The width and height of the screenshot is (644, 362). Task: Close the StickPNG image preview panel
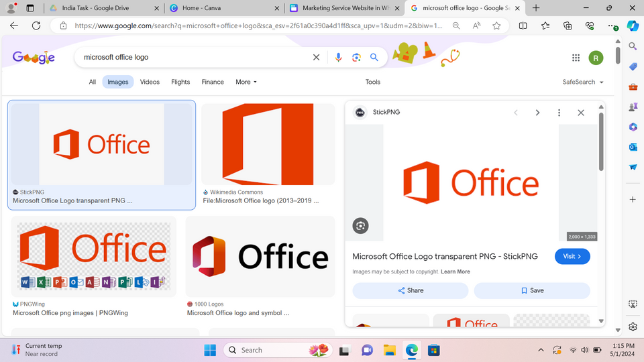point(581,113)
